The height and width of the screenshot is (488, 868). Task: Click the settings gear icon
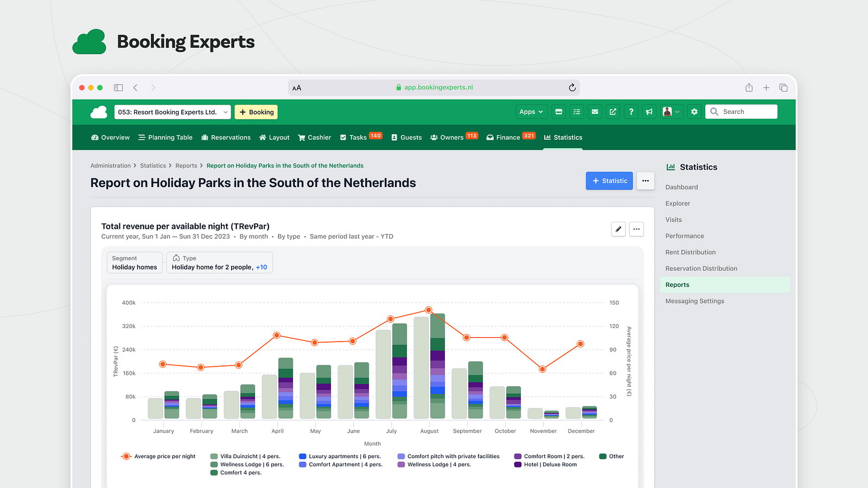[x=694, y=112]
